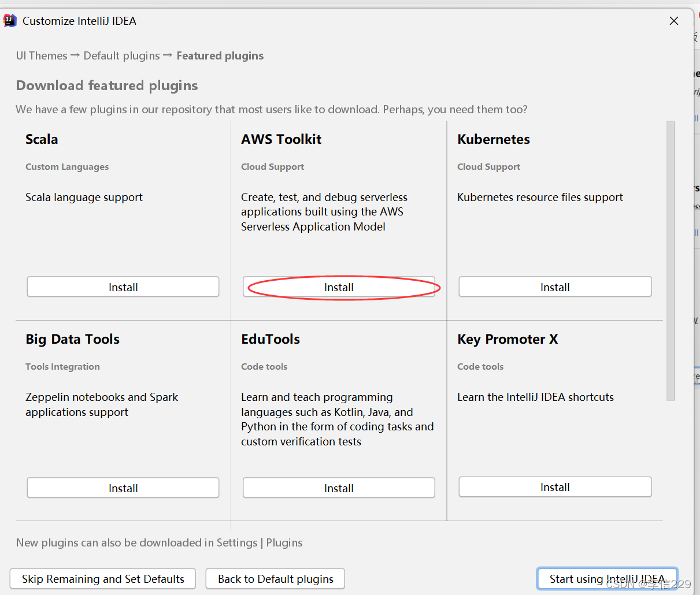Click the EduTools plugin title
700x595 pixels.
click(x=271, y=339)
